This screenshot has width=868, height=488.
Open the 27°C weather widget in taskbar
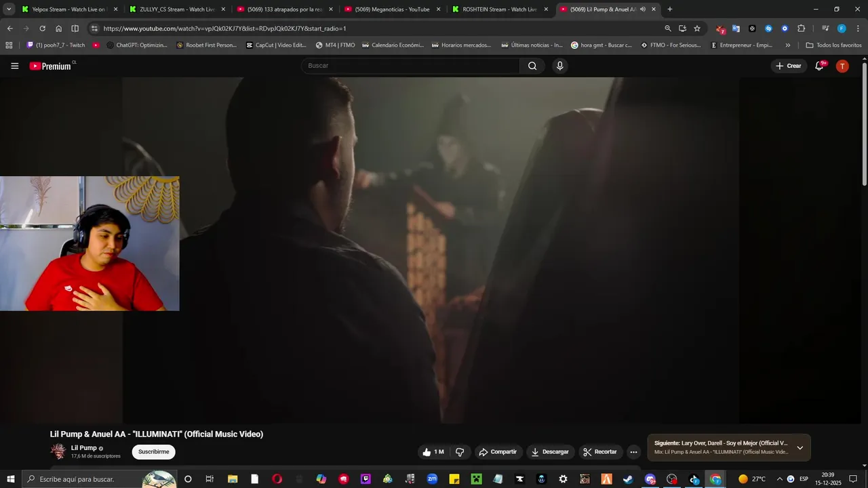point(752,479)
